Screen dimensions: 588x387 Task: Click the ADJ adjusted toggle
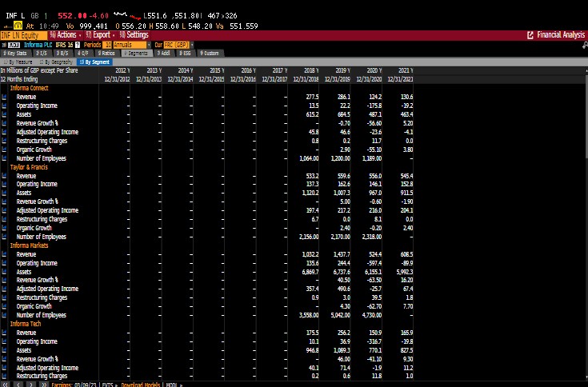14,45
